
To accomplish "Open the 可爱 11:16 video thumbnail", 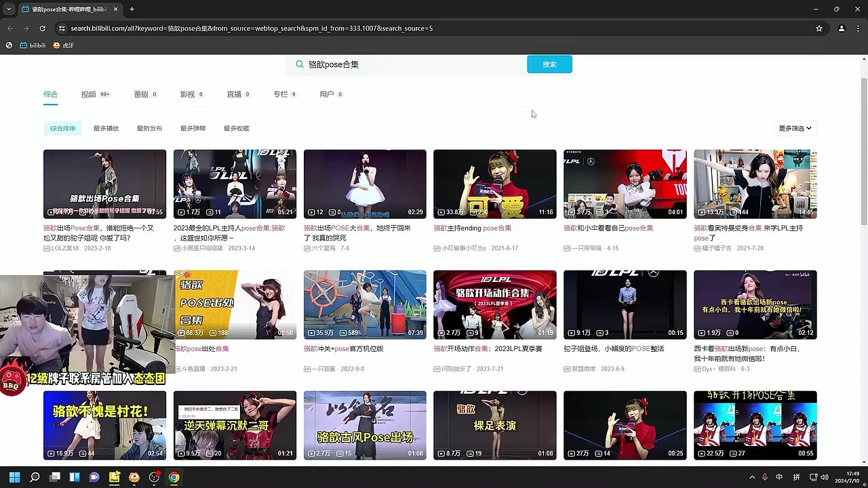I will [495, 184].
